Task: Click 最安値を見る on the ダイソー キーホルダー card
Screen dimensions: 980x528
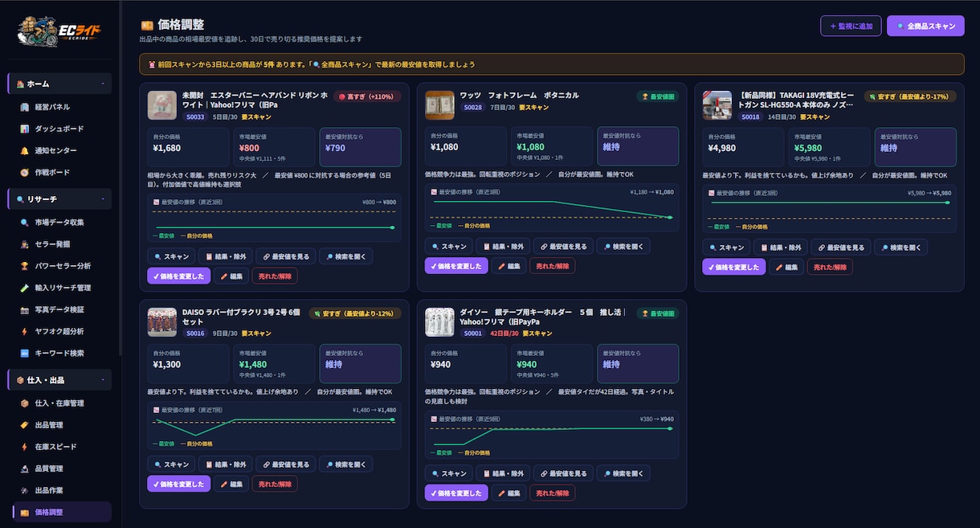Action: tap(562, 473)
